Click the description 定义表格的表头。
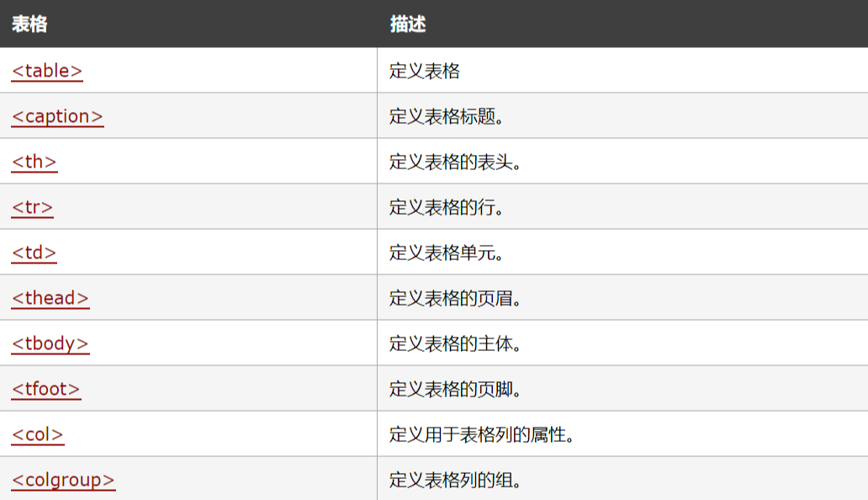 coord(455,162)
